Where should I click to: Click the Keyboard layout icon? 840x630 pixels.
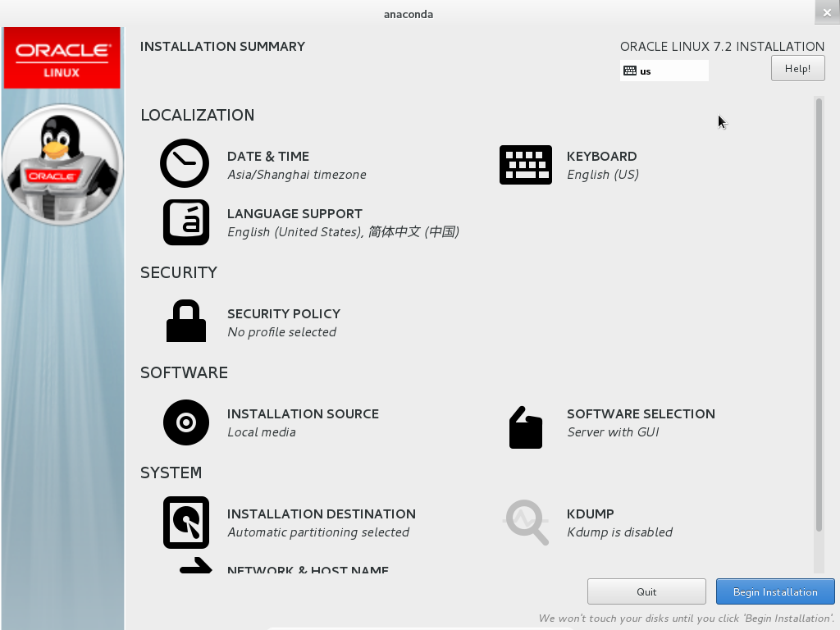[x=526, y=165]
